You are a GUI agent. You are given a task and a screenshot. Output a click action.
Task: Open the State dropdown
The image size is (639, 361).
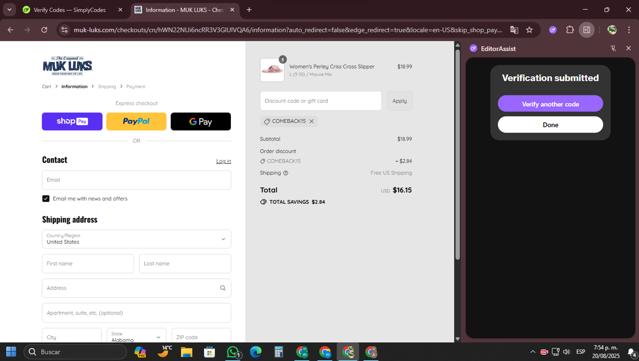pos(137,336)
